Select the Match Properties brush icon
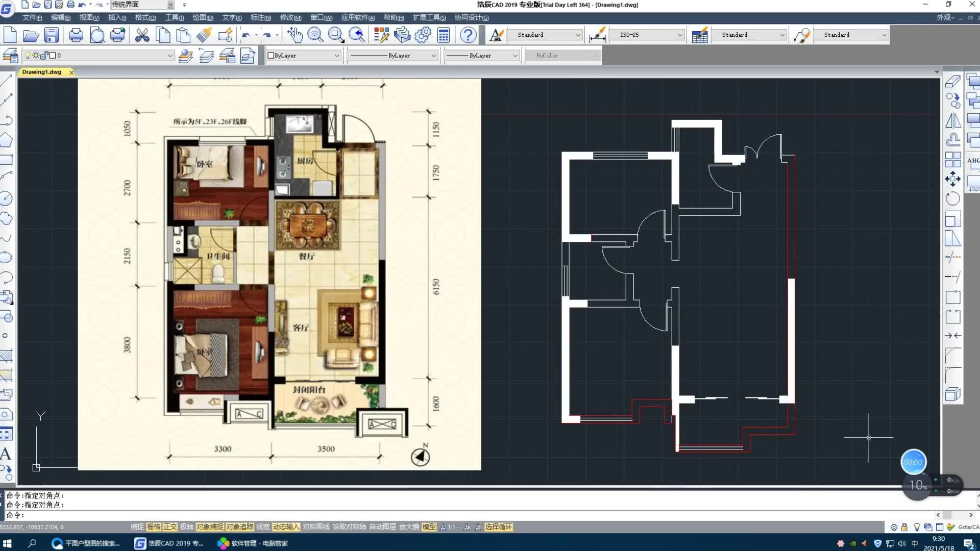The height and width of the screenshot is (551, 980). pos(204,35)
